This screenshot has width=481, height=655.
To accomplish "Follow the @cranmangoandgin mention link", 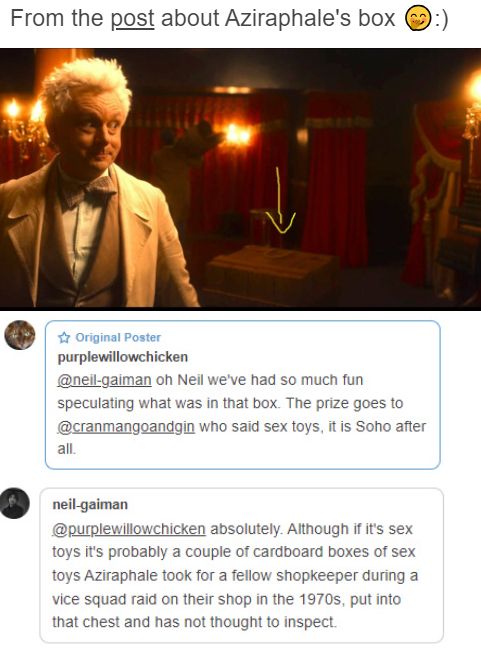I will 126,427.
